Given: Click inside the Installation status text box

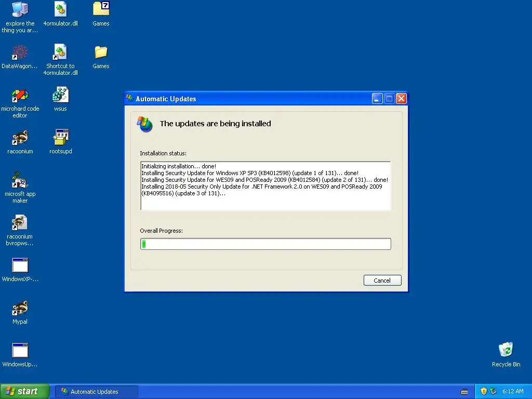Looking at the screenshot, I should point(265,185).
